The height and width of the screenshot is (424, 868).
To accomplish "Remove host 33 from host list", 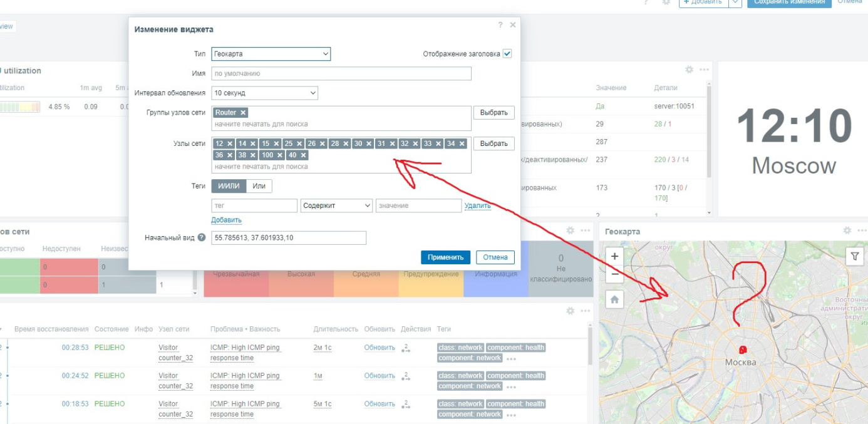I will (x=438, y=143).
